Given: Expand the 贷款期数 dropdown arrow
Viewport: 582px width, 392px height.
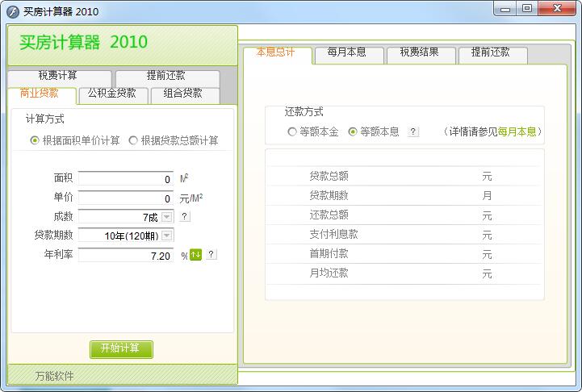Looking at the screenshot, I should 167,236.
